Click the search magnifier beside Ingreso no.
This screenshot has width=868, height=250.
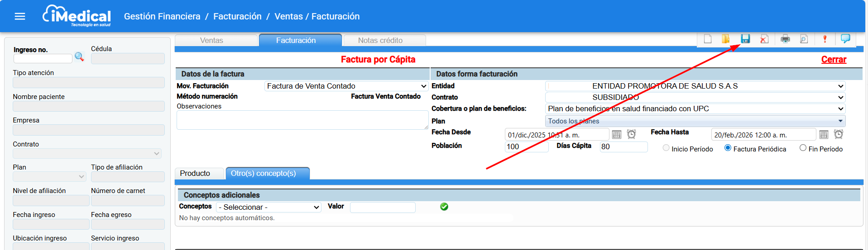point(79,57)
